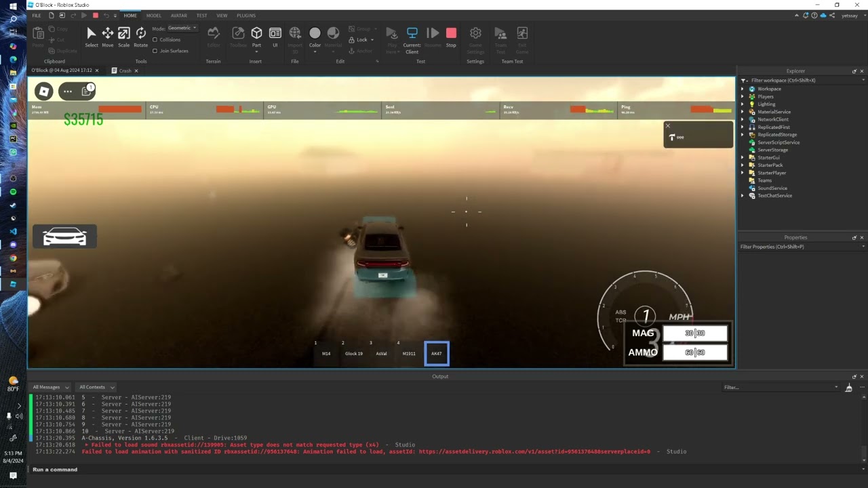868x488 pixels.
Task: Open the Color picker in Edit group
Action: click(315, 37)
